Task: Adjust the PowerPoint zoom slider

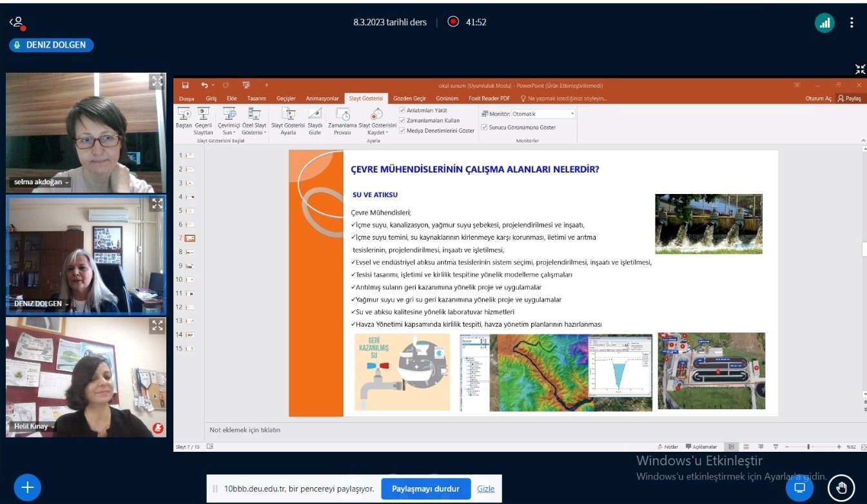Action: (808, 447)
